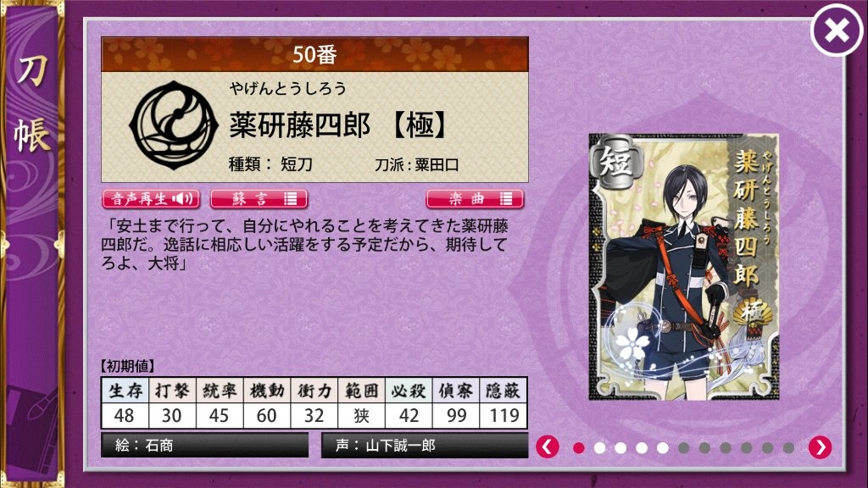Go to previous page with left arrow
868x488 pixels.
tap(548, 446)
